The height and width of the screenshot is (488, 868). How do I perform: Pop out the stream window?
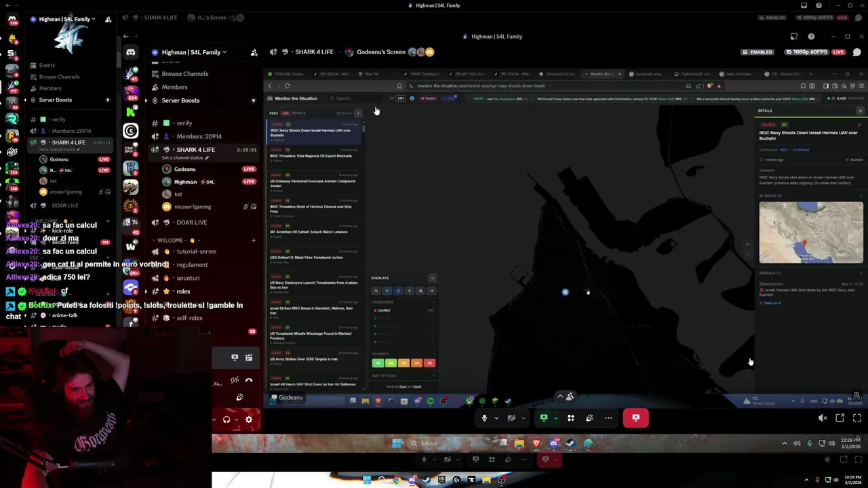point(840,418)
